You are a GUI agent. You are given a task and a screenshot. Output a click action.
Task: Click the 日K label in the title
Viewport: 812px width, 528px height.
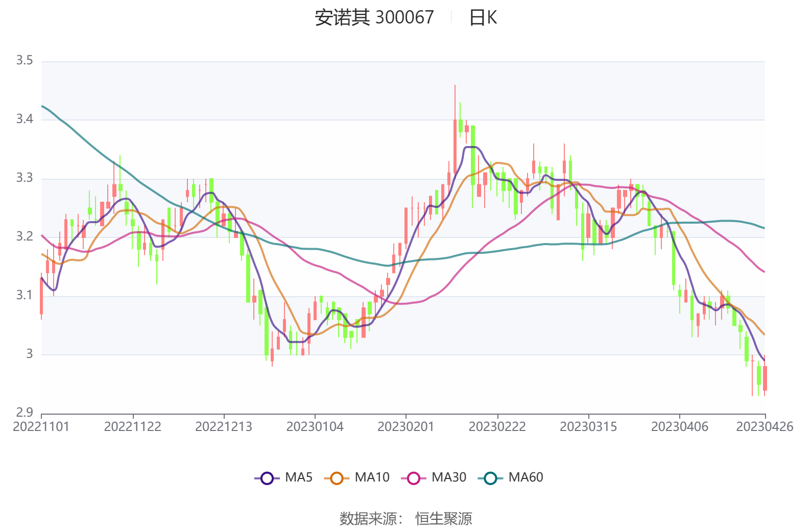click(483, 17)
